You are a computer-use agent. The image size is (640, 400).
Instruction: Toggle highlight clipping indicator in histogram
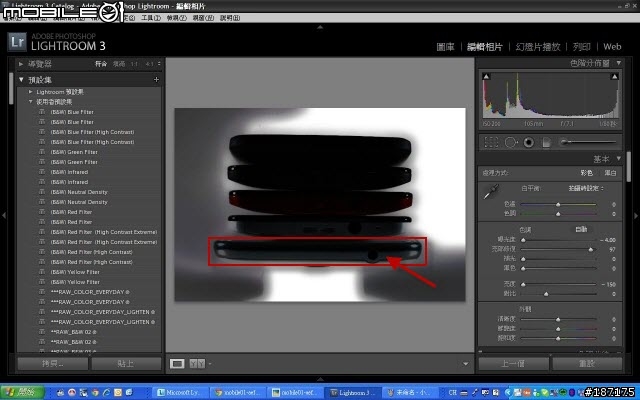(x=614, y=76)
